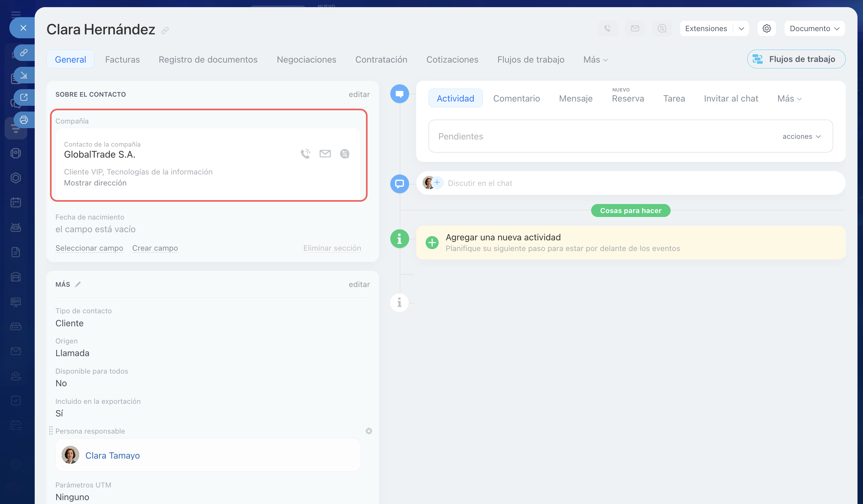Expand the Extensiones dropdown arrow
This screenshot has width=863, height=504.
[741, 29]
